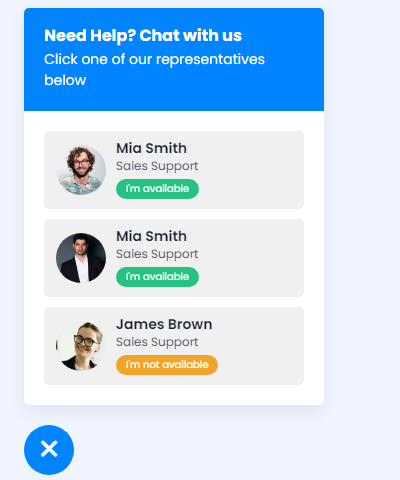Click the blue header banner area
The height and width of the screenshot is (480, 400).
click(x=174, y=59)
